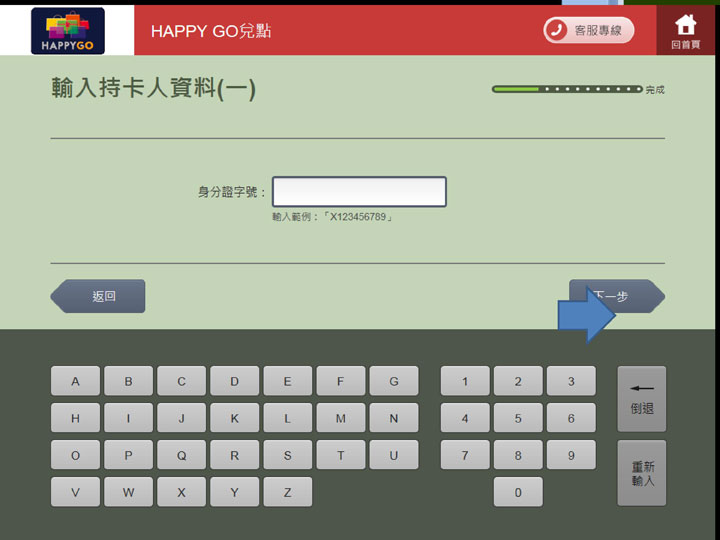Viewport: 720px width, 540px height.
Task: Go back with the 返回 button
Action: [x=98, y=296]
